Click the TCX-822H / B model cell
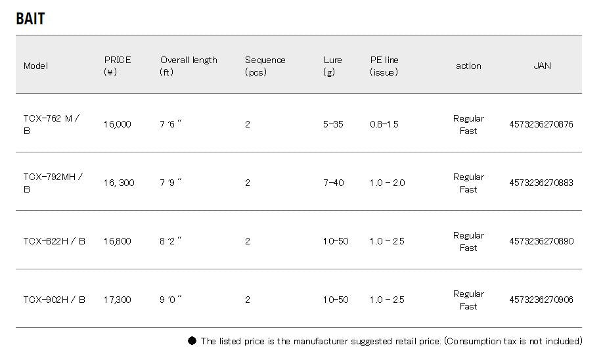The width and height of the screenshot is (603, 364). [x=55, y=241]
